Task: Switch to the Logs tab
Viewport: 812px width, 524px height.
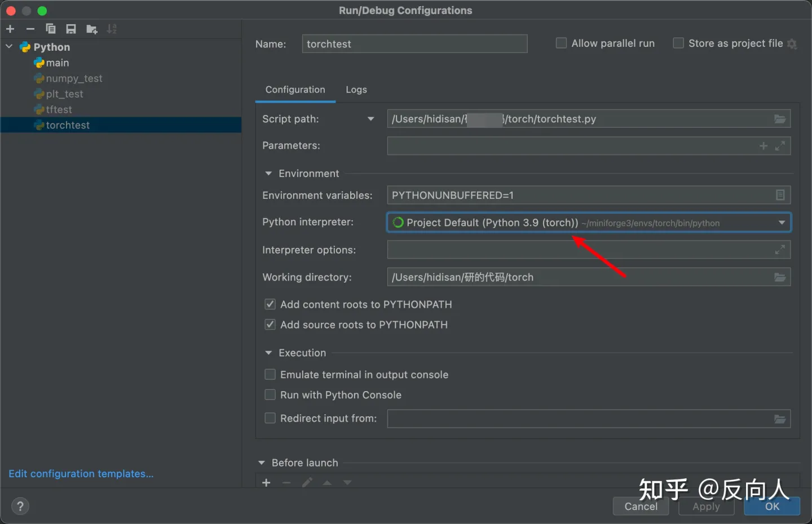Action: coord(356,90)
